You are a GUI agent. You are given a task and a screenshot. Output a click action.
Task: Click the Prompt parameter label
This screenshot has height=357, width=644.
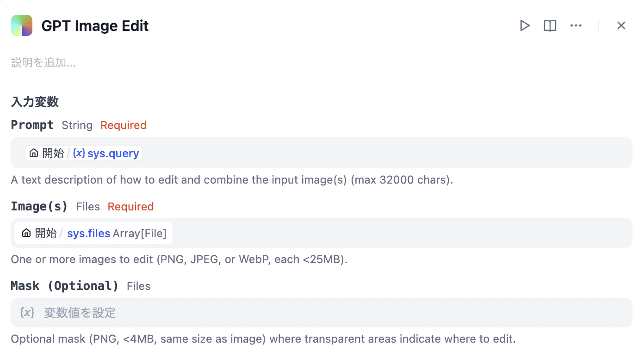coord(32,125)
